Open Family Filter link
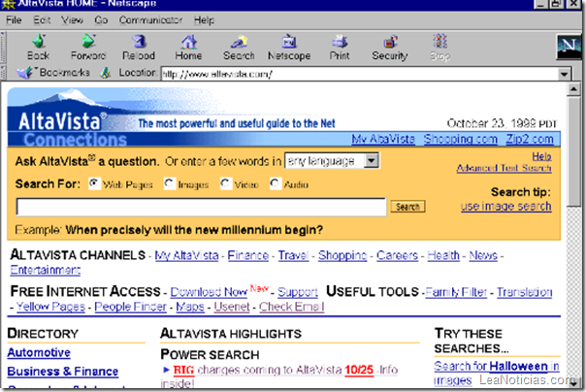 tap(456, 292)
